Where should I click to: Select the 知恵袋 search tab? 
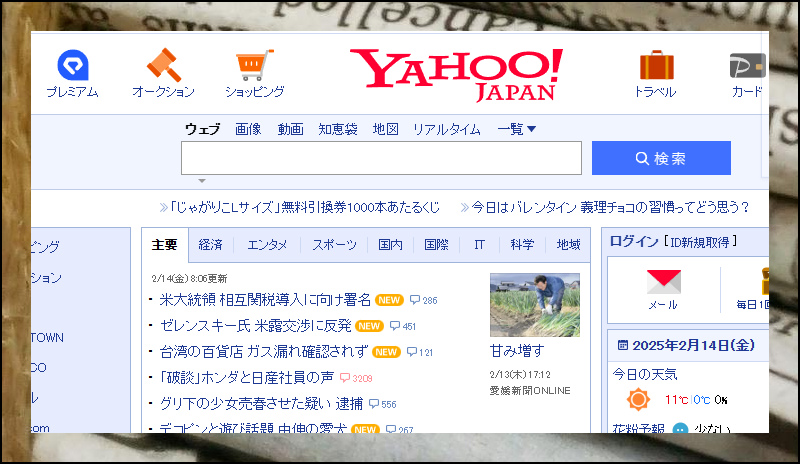pyautogui.click(x=338, y=129)
